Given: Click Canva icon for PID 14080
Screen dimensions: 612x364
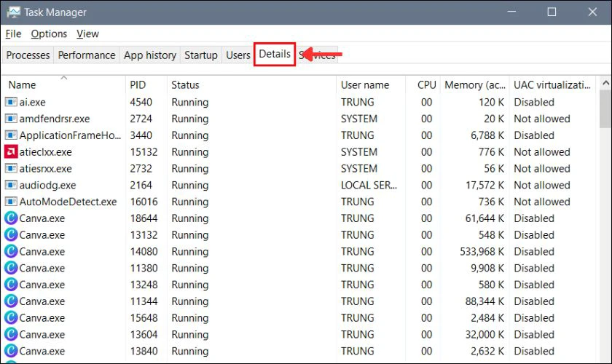Looking at the screenshot, I should [x=11, y=251].
